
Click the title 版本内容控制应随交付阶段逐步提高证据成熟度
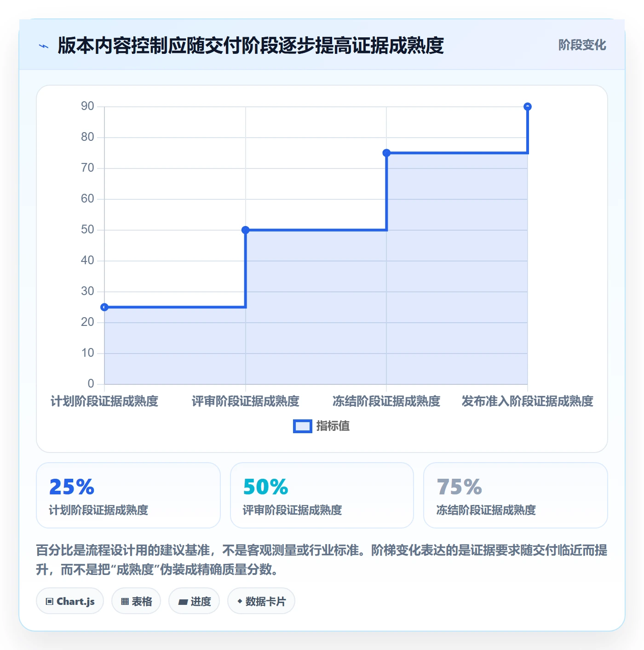click(x=251, y=46)
